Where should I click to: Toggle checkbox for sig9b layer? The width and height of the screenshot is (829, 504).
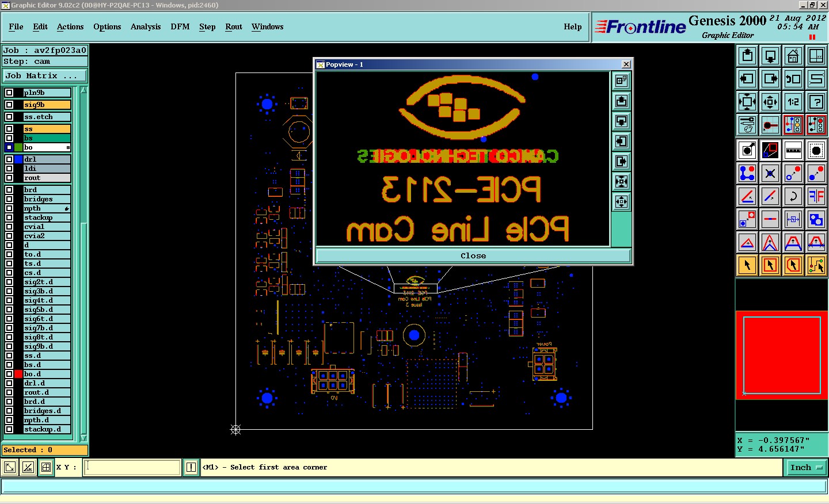pos(9,105)
